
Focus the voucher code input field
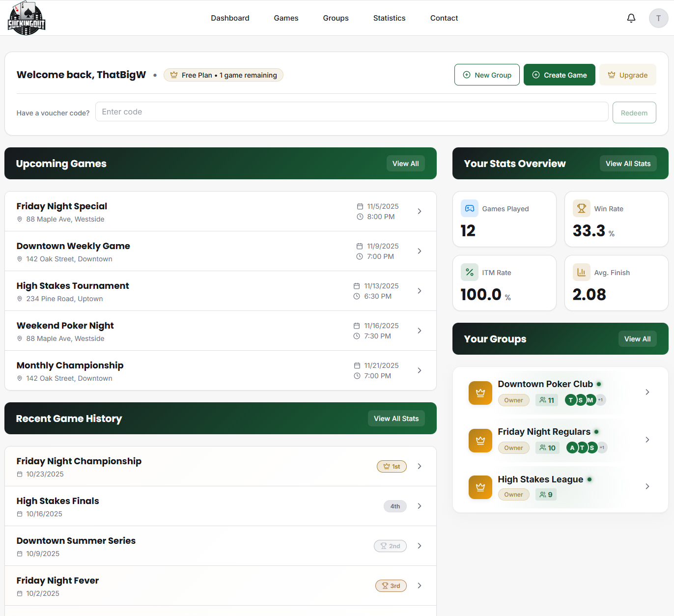coord(351,112)
